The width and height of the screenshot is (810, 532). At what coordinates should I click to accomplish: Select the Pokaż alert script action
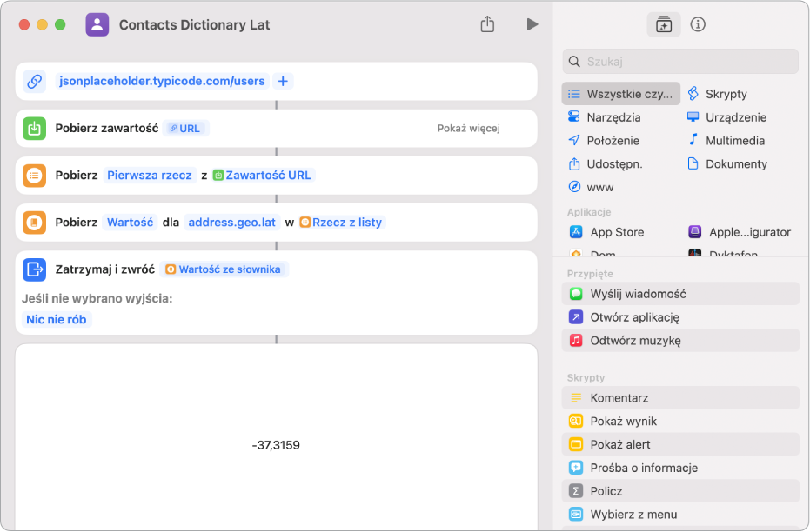[621, 444]
